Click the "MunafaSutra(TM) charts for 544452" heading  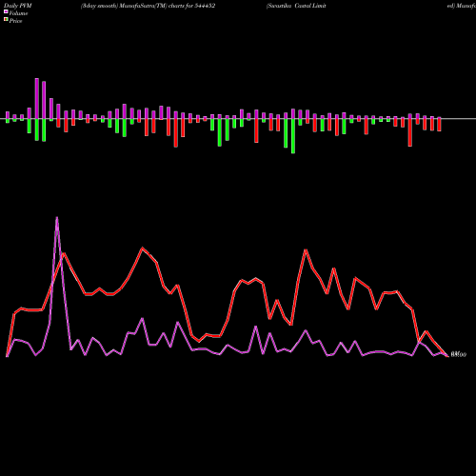coord(168,6)
